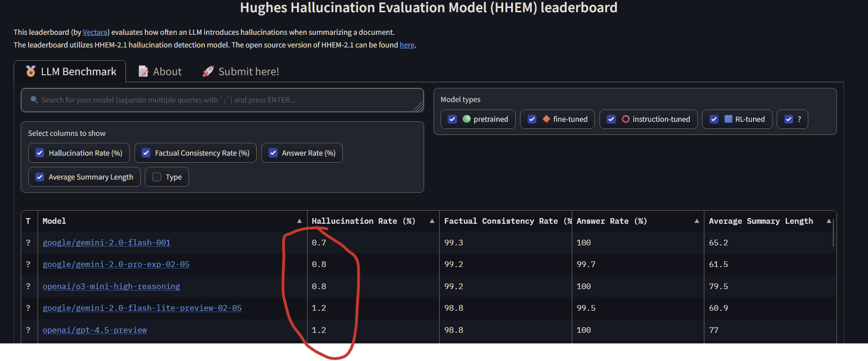The image size is (868, 361).
Task: Sort by Answer Rate column arrow
Action: (x=697, y=221)
